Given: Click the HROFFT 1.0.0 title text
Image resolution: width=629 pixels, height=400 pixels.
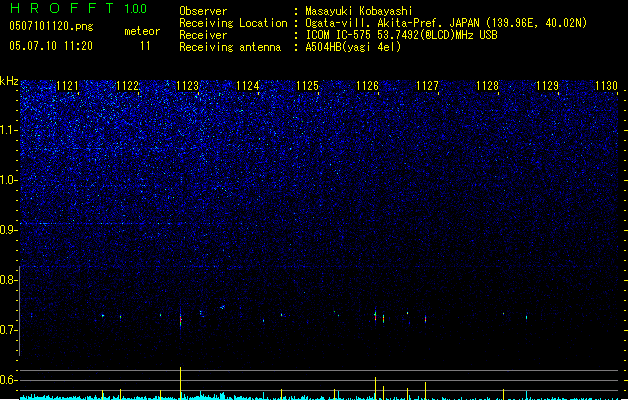Looking at the screenshot, I should [78, 8].
